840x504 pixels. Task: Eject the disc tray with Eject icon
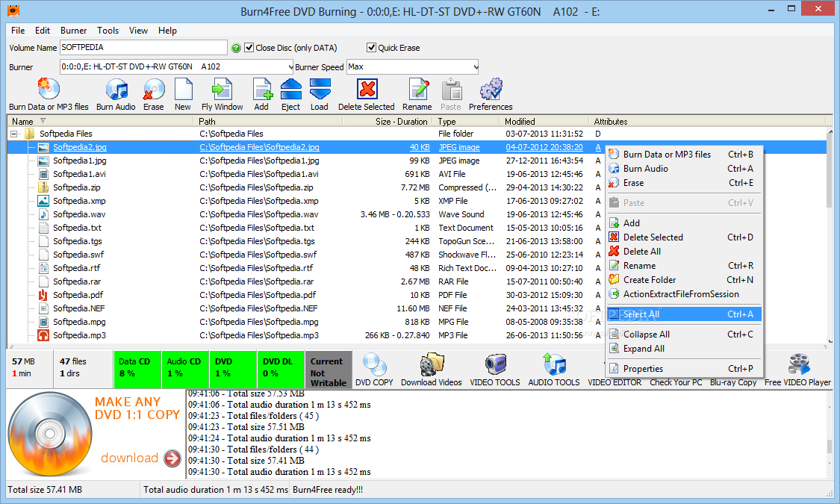click(x=291, y=89)
